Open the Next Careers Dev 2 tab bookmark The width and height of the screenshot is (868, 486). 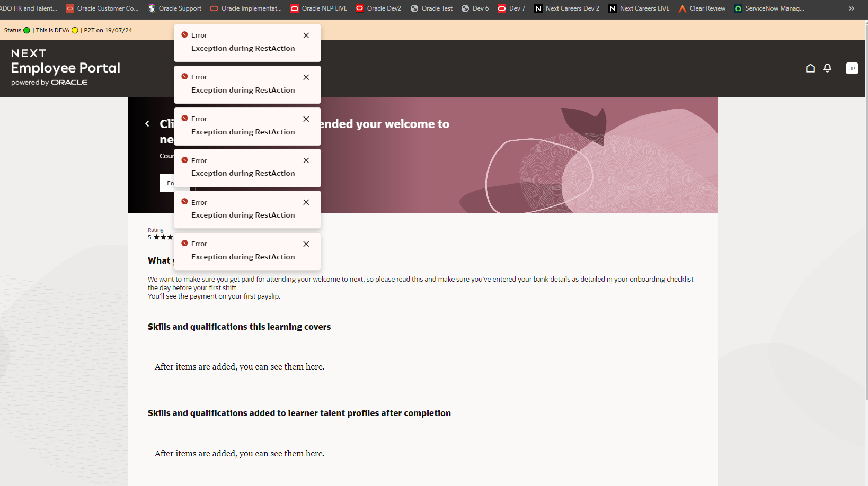coord(567,8)
